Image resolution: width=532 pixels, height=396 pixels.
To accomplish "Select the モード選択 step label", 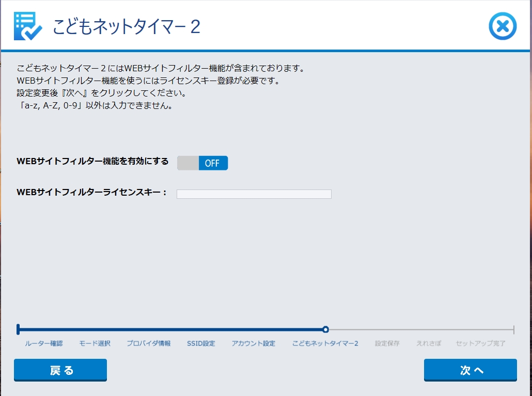I will tap(95, 343).
